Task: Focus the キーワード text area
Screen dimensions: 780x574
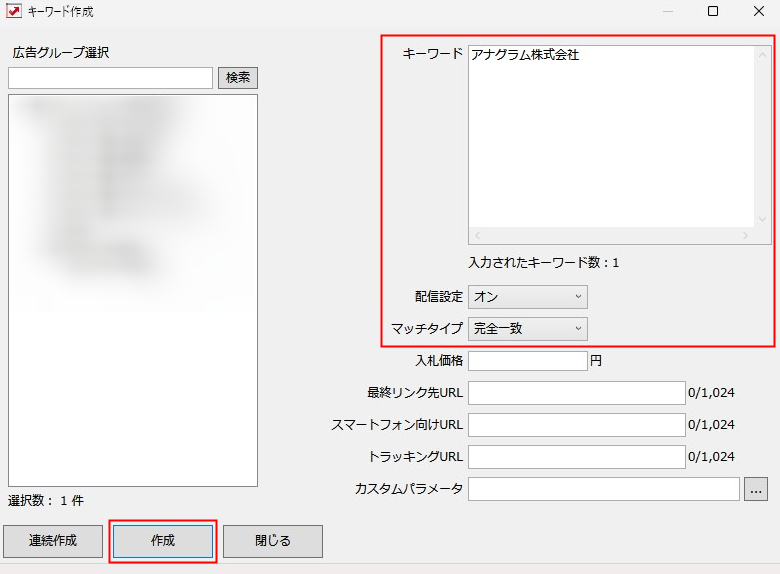Action: coord(610,135)
